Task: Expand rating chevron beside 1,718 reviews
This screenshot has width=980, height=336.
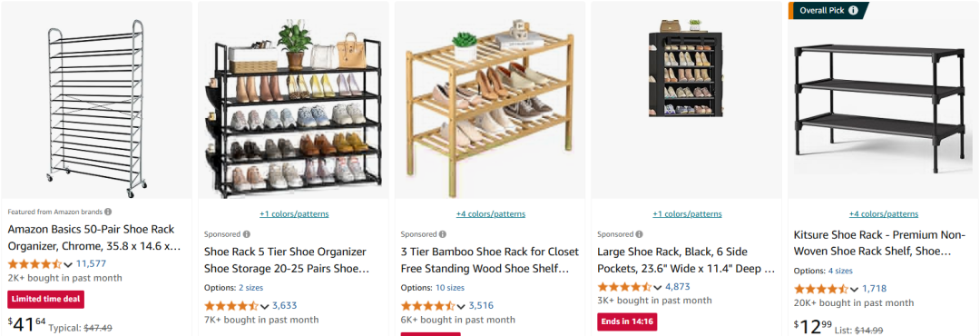Action: [x=855, y=289]
